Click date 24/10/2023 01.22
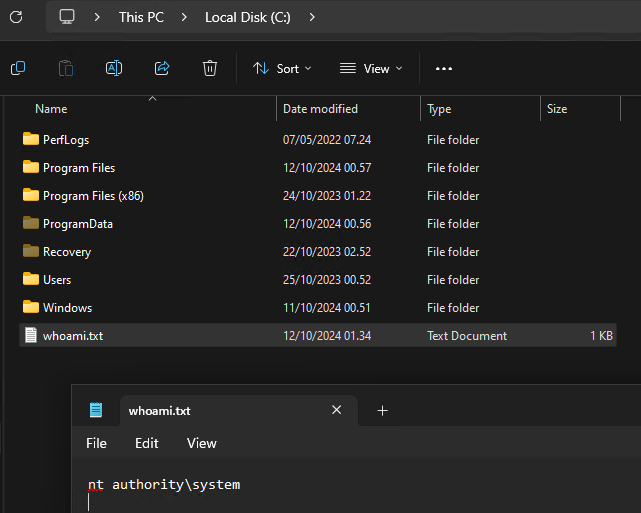The height and width of the screenshot is (513, 641). pyautogui.click(x=327, y=196)
